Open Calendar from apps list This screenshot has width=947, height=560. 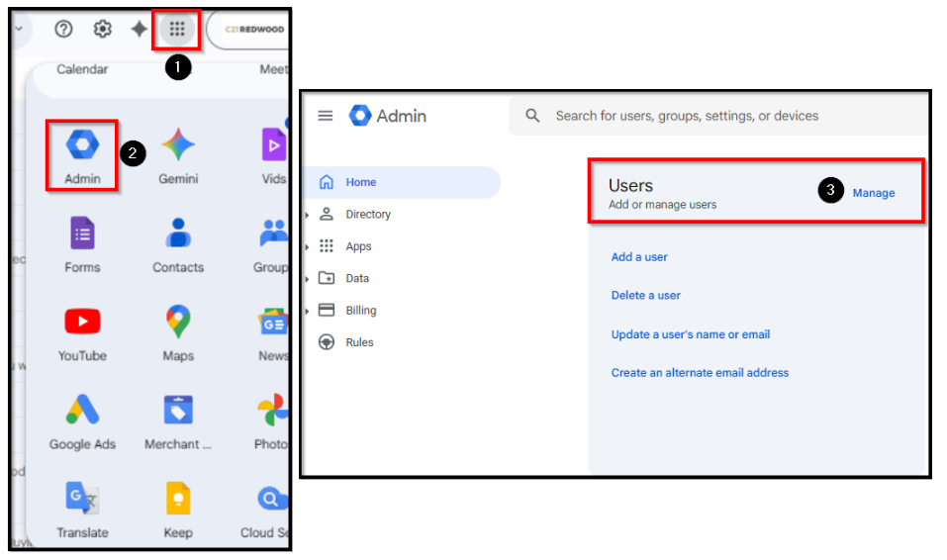tap(83, 69)
